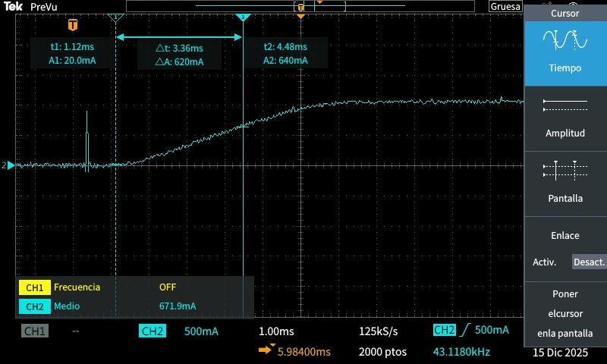The height and width of the screenshot is (364, 607).
Task: Choose the Amplitud horizontal cursor icon
Action: [565, 105]
